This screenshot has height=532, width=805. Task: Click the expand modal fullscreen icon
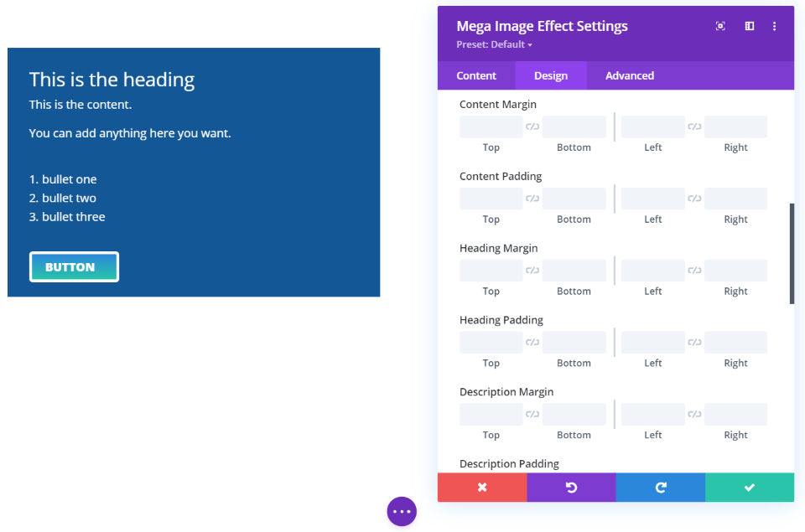click(x=720, y=27)
